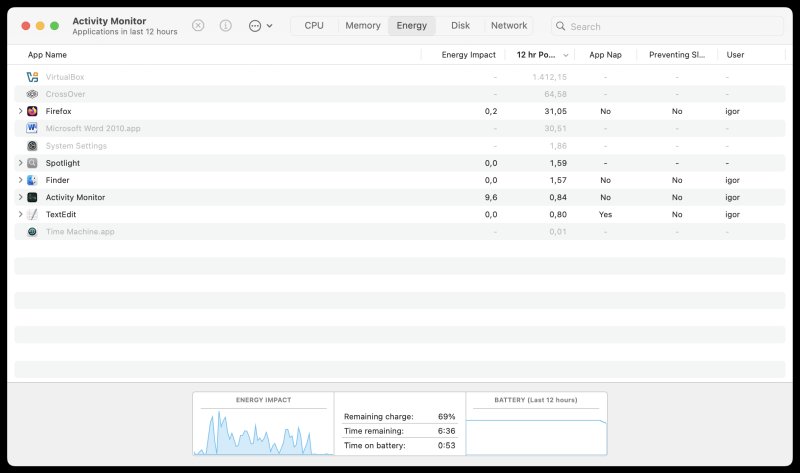
Task: Switch to the CPU tab
Action: 314,25
